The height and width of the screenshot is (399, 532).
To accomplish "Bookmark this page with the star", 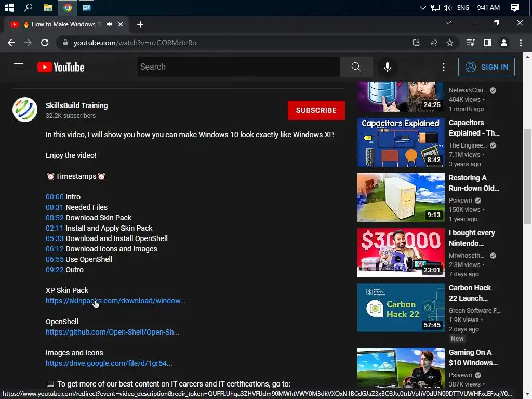I will (x=450, y=43).
